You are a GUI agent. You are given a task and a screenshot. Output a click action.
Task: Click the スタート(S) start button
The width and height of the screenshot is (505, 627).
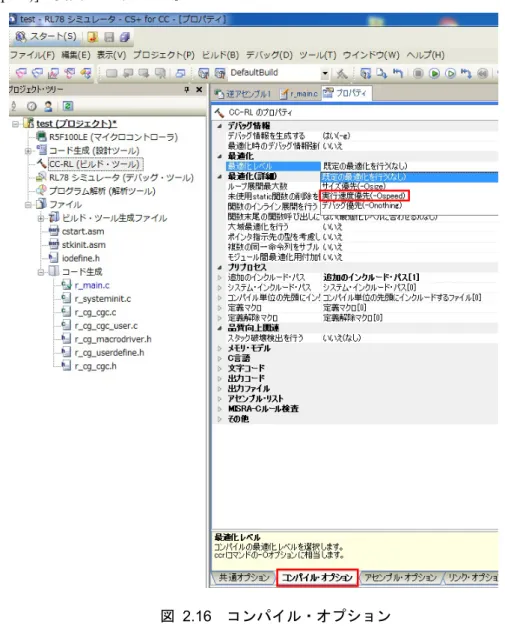tap(46, 37)
